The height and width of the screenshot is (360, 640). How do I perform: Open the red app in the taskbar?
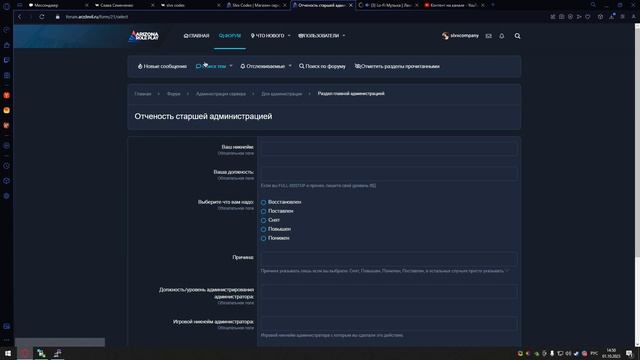pyautogui.click(x=24, y=353)
